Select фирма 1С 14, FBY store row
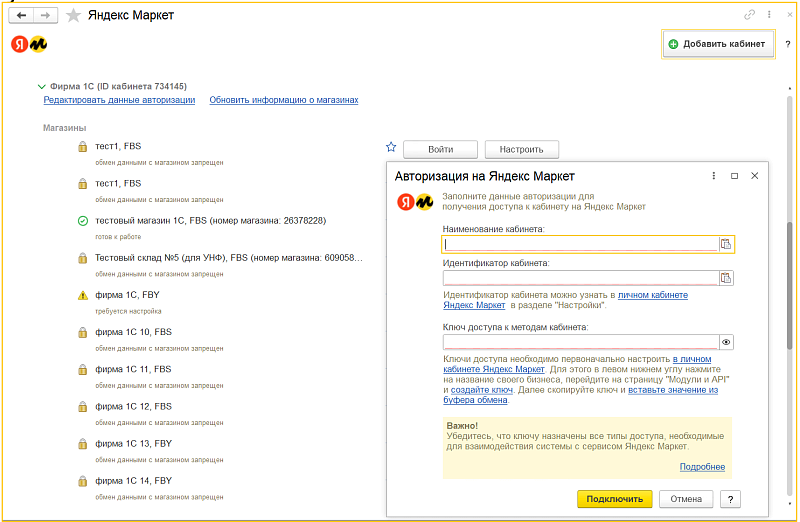This screenshot has height=522, width=800. point(133,481)
